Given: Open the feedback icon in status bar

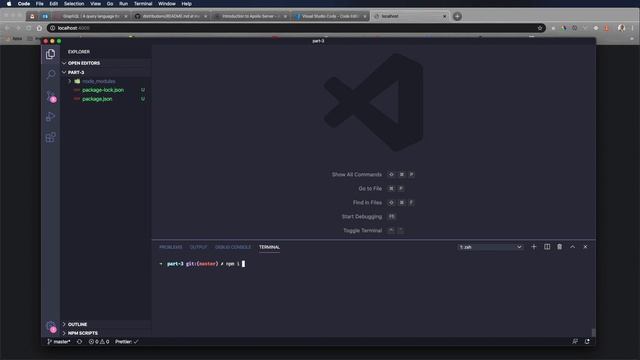Looking at the screenshot, I should tap(575, 342).
